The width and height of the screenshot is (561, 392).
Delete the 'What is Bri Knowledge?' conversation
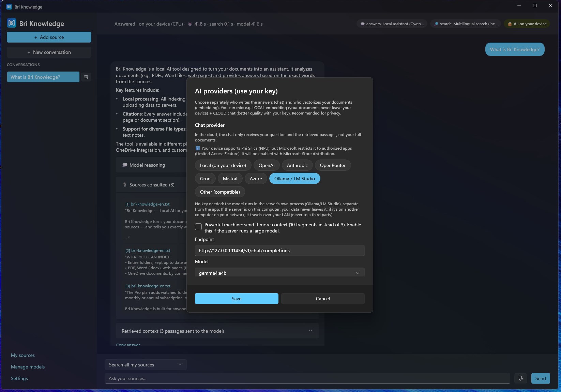(x=86, y=77)
